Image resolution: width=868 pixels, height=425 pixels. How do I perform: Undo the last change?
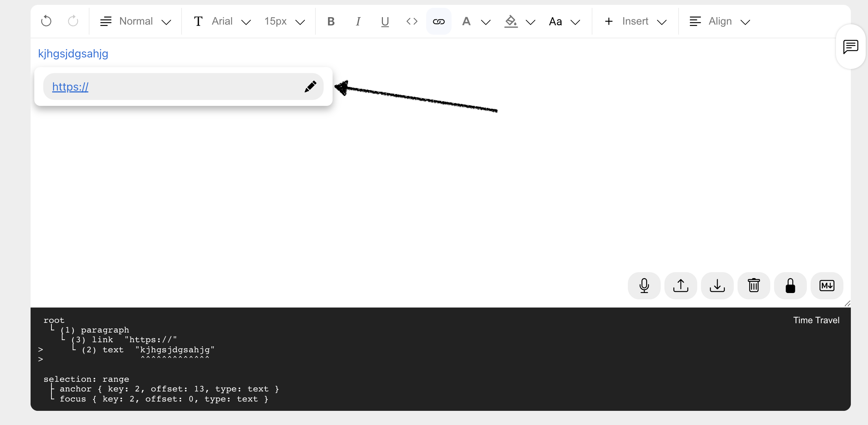click(x=46, y=21)
